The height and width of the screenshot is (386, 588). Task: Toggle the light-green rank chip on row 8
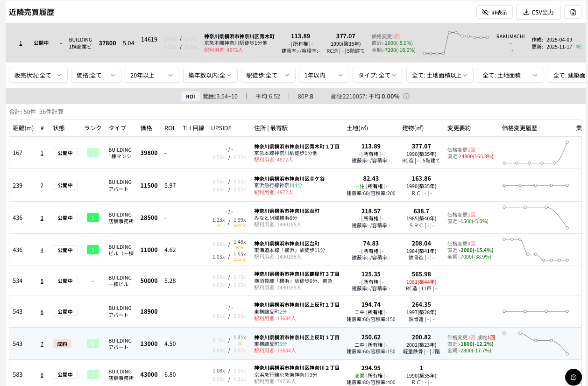coord(92,374)
